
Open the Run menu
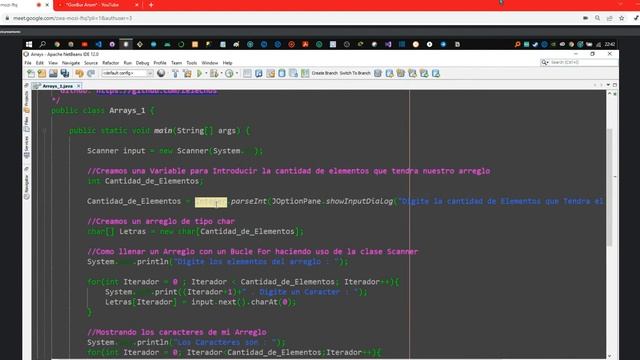(127, 63)
